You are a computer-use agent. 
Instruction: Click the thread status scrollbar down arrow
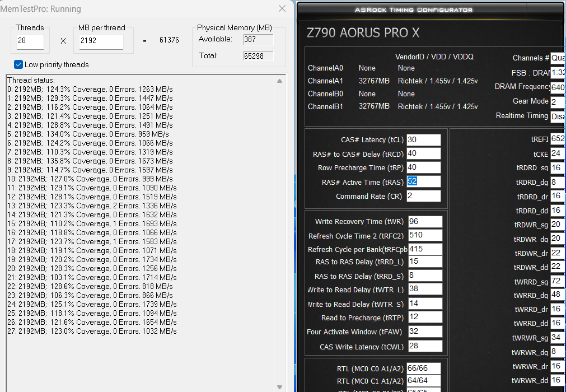[x=280, y=387]
